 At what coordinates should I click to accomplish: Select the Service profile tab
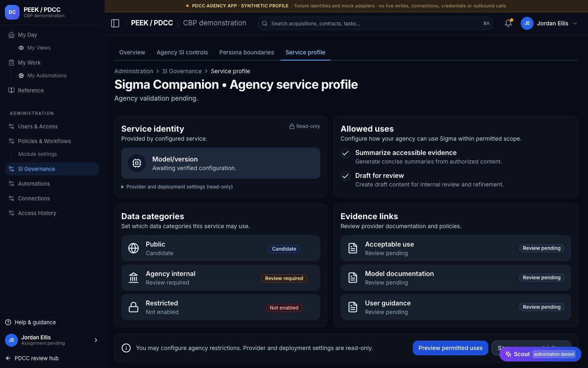[305, 52]
